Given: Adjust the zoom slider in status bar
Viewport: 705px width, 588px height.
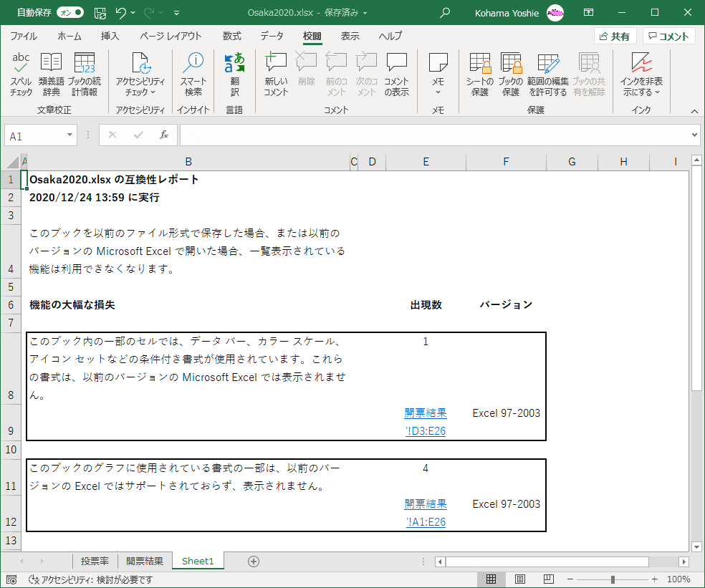Looking at the screenshot, I should click(x=613, y=579).
